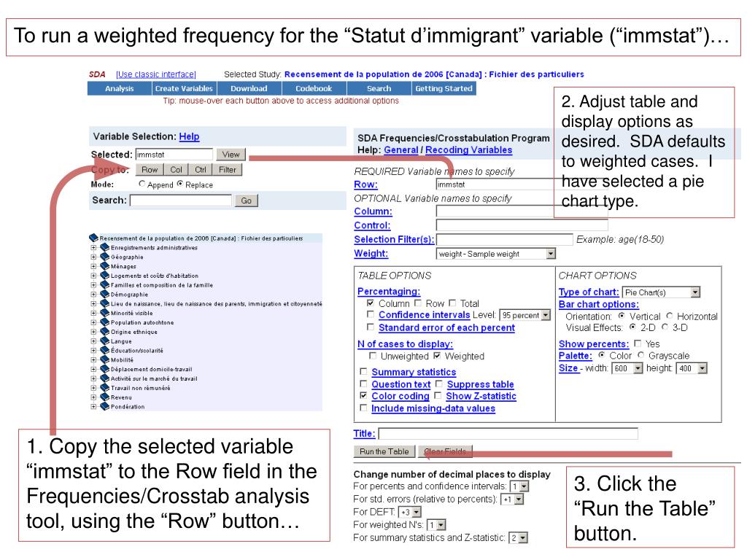Toggle Column percentaging checkbox
747x560 pixels.
point(371,303)
